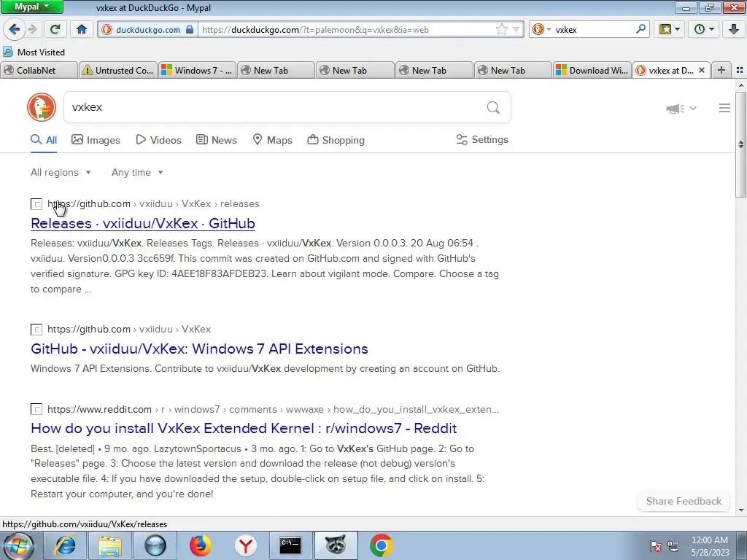Viewport: 747px width, 560px height.
Task: Click the DuckDuckGo logo
Action: [42, 107]
